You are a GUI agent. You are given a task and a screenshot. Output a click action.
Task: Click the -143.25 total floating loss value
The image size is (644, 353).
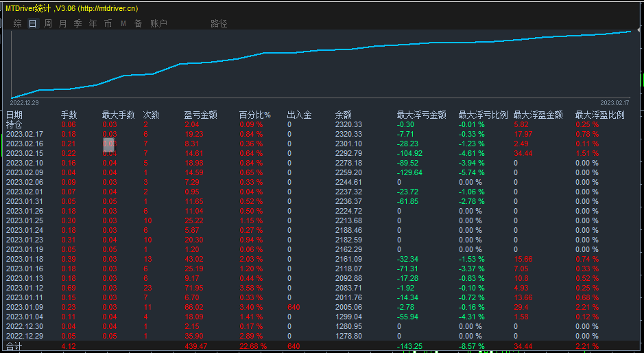coord(409,346)
